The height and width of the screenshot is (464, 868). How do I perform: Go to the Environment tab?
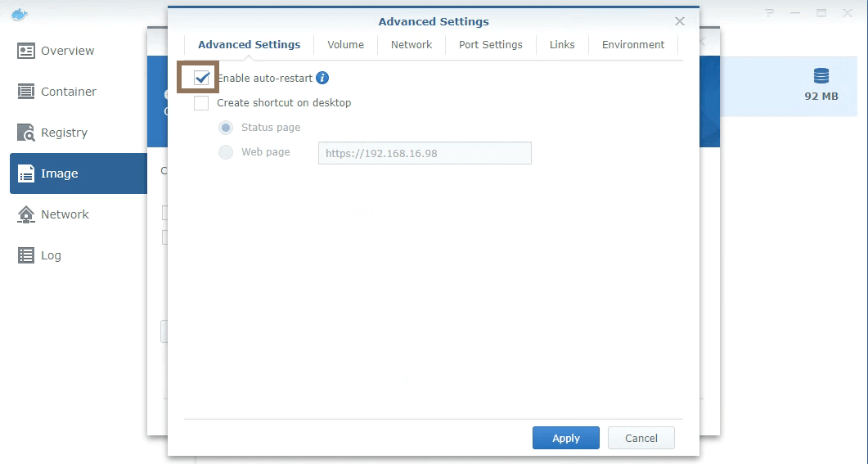point(633,45)
